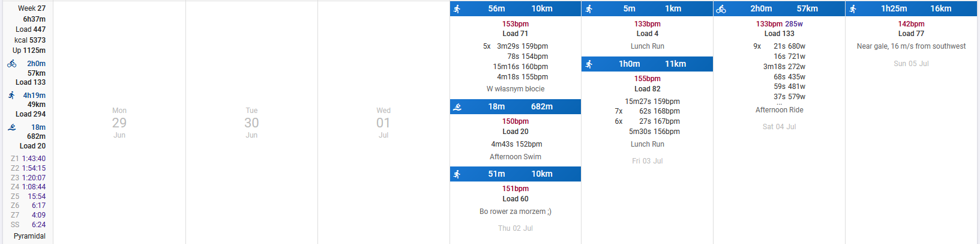Click Friday's 11km run header bar
Viewport: 980px width, 244px height.
click(647, 64)
